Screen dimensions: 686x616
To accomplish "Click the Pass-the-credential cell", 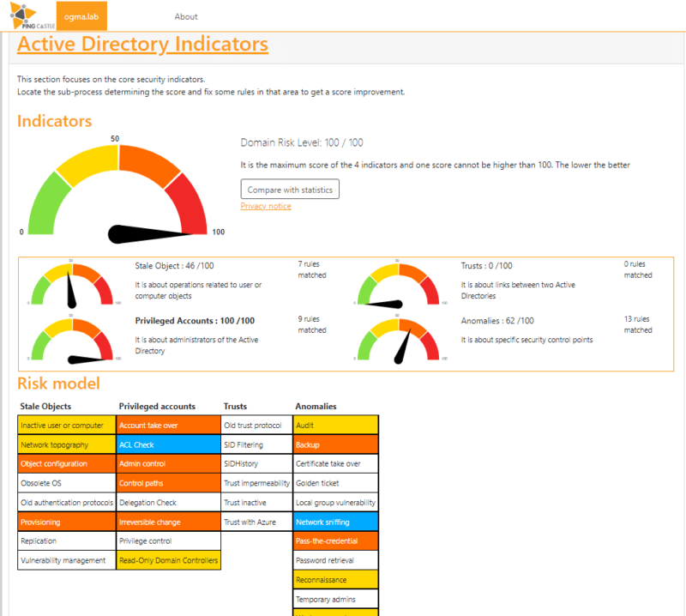I will point(335,541).
